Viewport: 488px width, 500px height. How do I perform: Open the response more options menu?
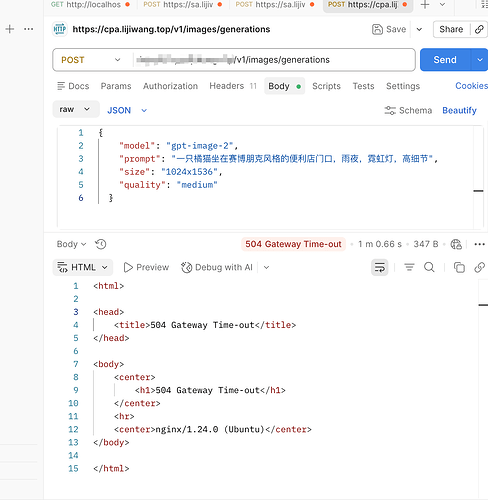(x=479, y=244)
